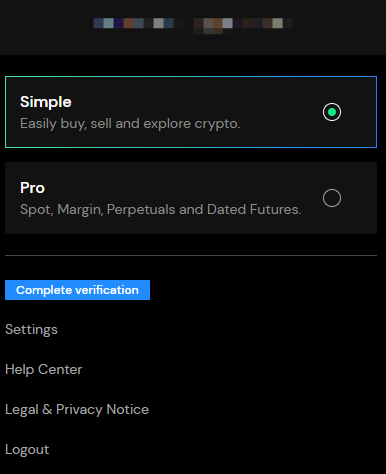Choose the highlighted Simple interface card

[x=191, y=112]
